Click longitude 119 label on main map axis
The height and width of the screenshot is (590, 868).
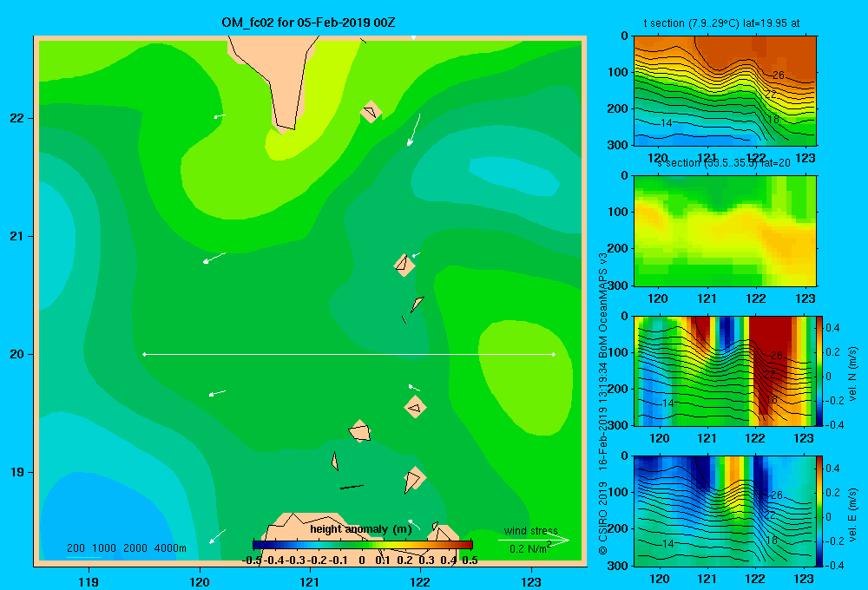coord(89,582)
